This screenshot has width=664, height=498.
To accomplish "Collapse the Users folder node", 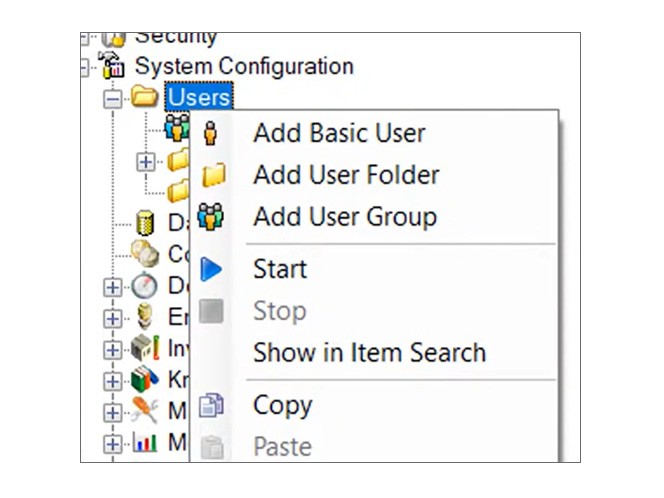I will tap(113, 99).
